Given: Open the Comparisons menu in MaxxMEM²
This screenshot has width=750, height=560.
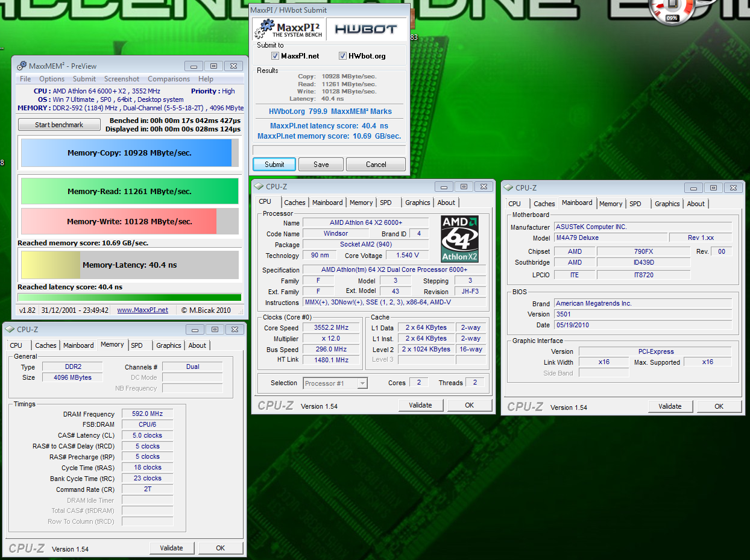Looking at the screenshot, I should click(169, 79).
